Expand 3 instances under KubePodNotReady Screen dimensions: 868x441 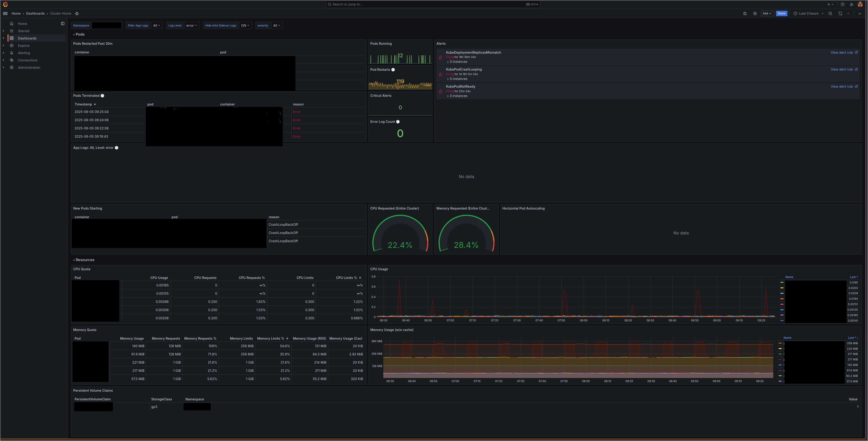[x=457, y=96]
